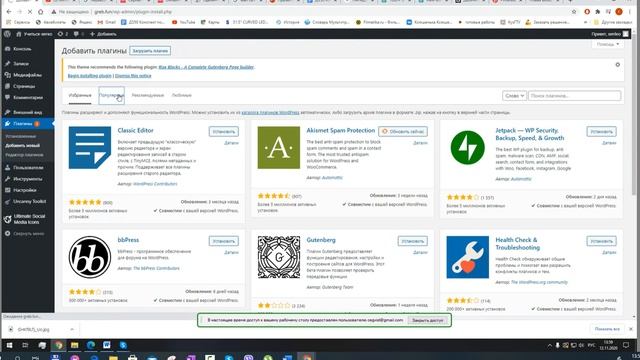Screen dimensions: 640x360
Task: Open Добавить новый submenu item
Action: click(22, 146)
